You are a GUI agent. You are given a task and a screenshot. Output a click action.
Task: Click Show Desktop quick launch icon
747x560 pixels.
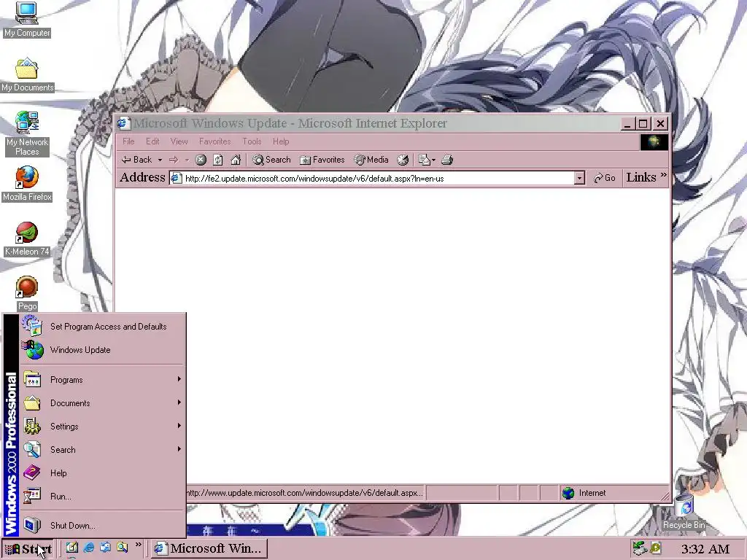72,548
